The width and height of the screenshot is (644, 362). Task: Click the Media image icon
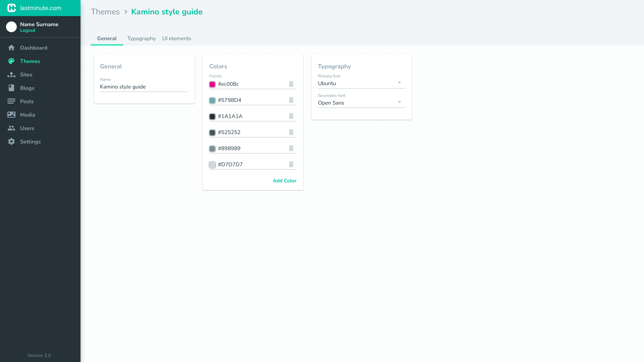11,115
